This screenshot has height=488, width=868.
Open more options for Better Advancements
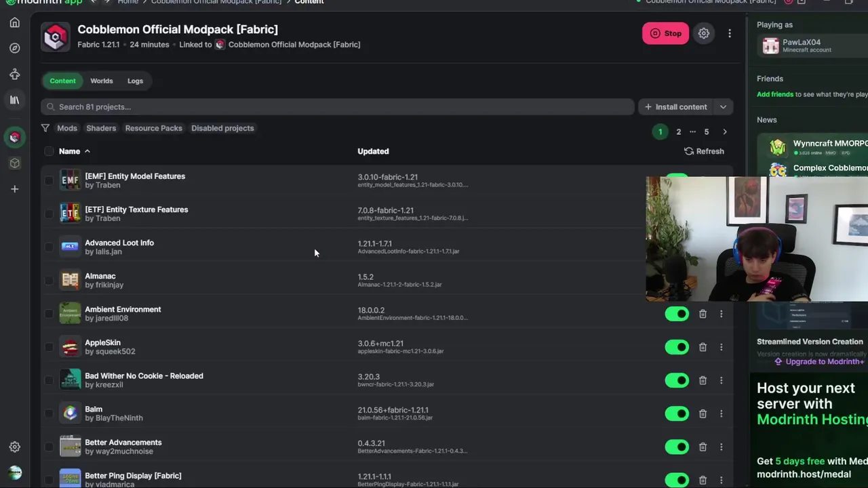pyautogui.click(x=722, y=447)
